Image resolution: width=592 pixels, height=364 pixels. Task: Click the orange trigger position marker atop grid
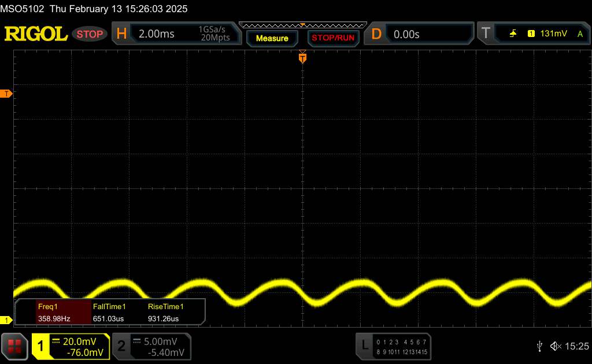[x=302, y=58]
